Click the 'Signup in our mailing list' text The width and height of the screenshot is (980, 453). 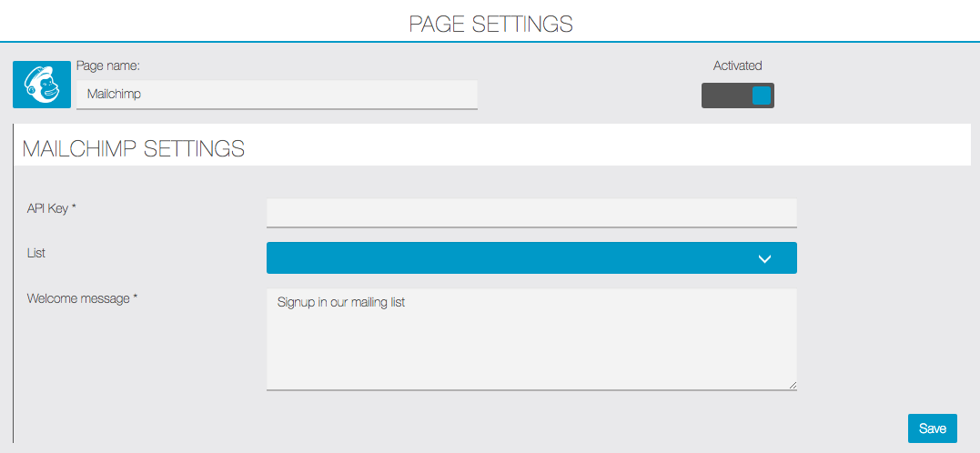[341, 303]
